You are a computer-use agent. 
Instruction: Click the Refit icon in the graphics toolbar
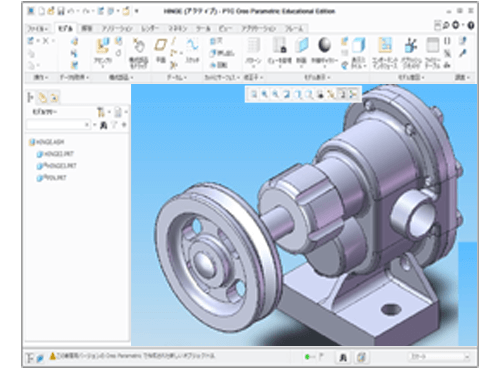[x=254, y=94]
